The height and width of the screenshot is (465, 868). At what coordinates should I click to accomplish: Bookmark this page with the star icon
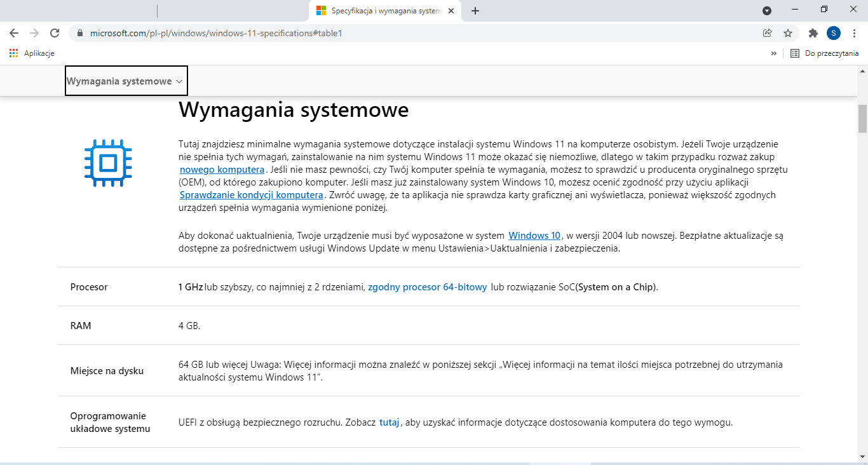(788, 33)
